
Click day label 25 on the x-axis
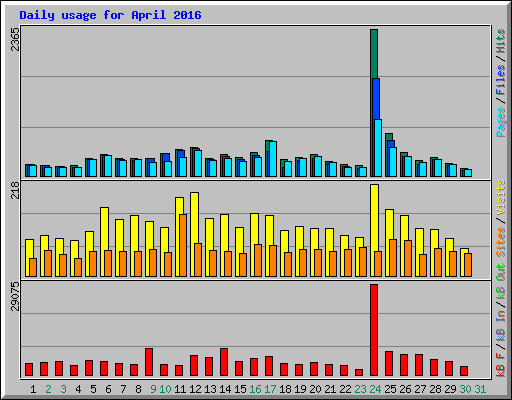[x=390, y=389]
